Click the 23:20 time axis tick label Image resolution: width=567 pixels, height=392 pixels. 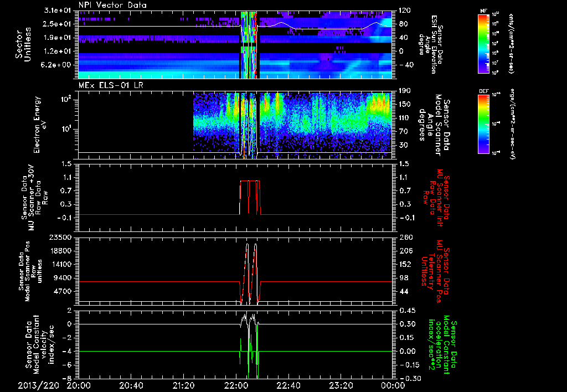point(340,385)
